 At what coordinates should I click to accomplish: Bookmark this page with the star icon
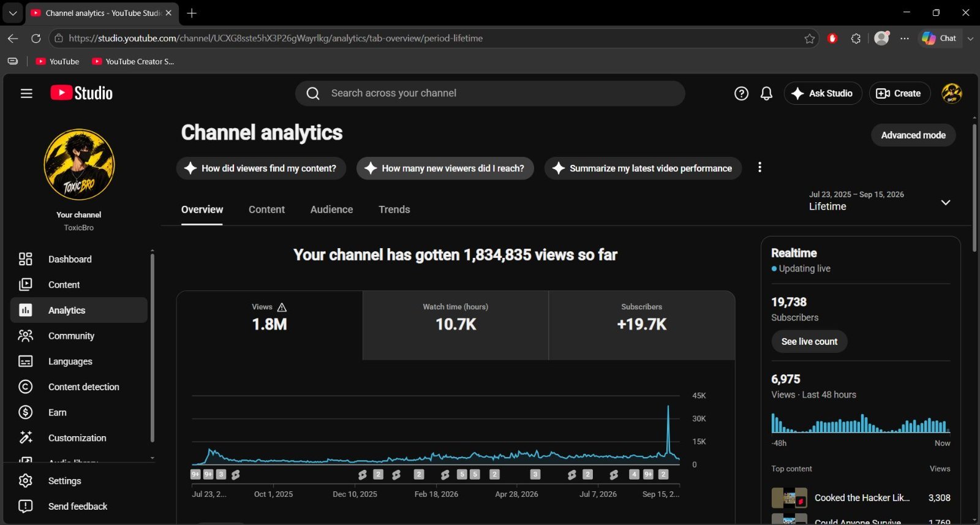pyautogui.click(x=810, y=39)
